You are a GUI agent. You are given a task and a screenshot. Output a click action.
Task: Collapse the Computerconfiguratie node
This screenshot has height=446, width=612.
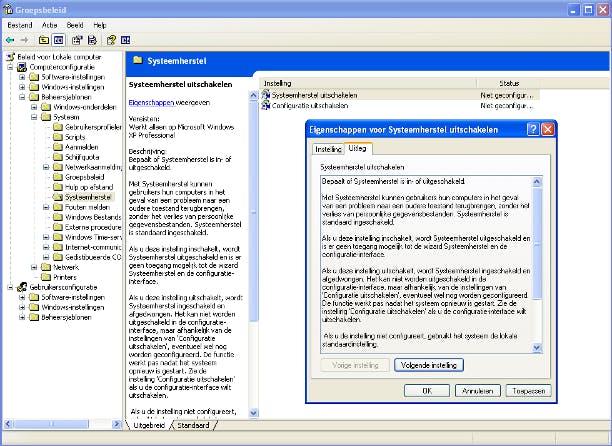(11, 67)
